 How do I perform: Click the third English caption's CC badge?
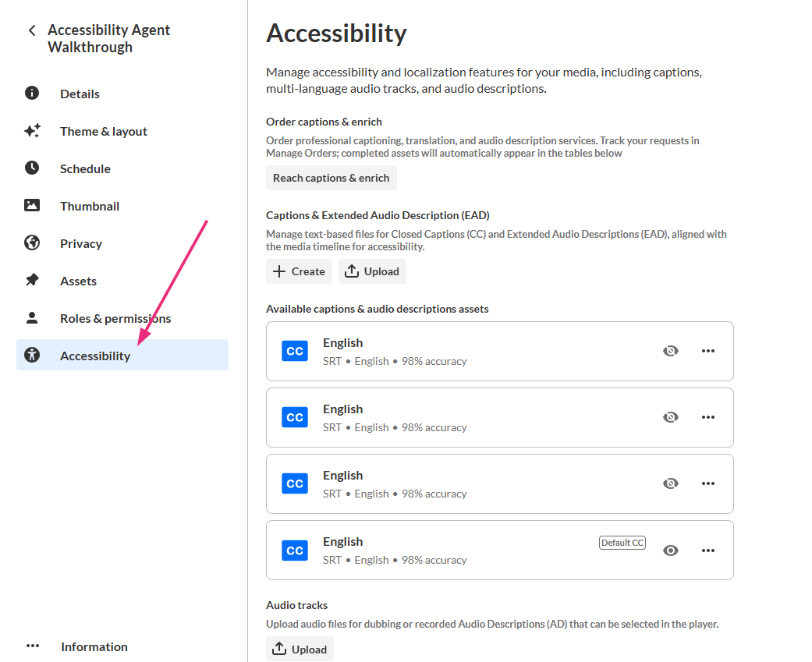(295, 483)
